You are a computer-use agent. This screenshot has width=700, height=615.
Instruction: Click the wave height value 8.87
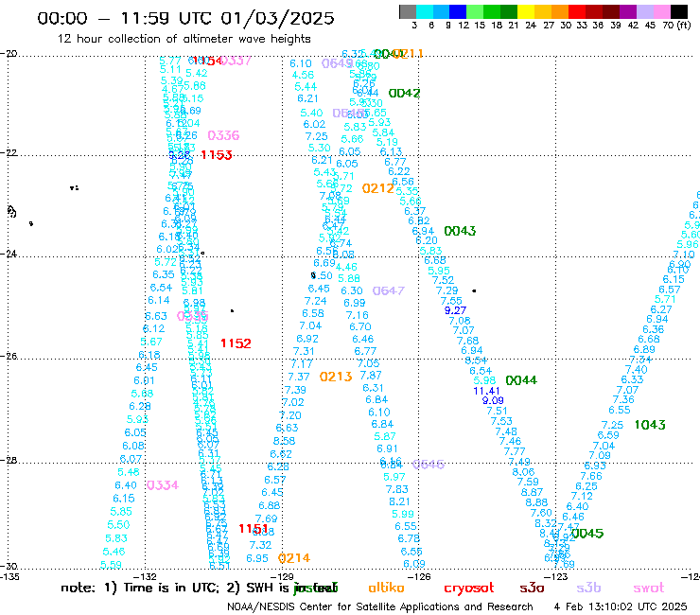(x=532, y=493)
